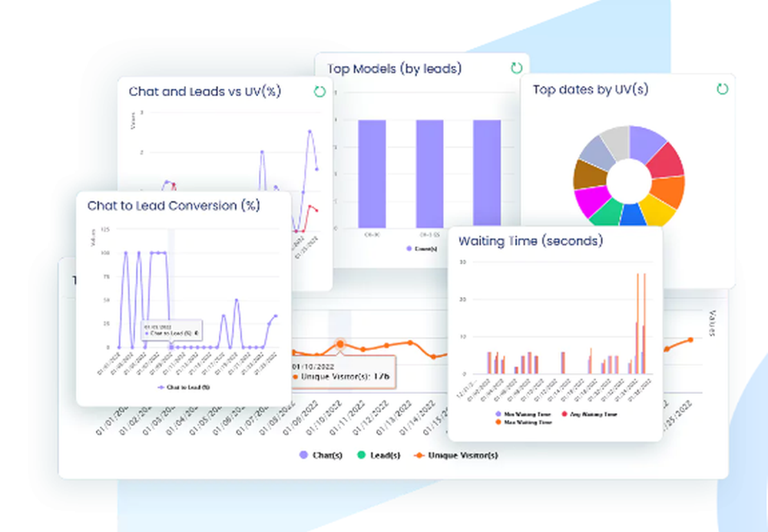Click the Top Models (by leads) title
768x532 pixels.
point(394,68)
